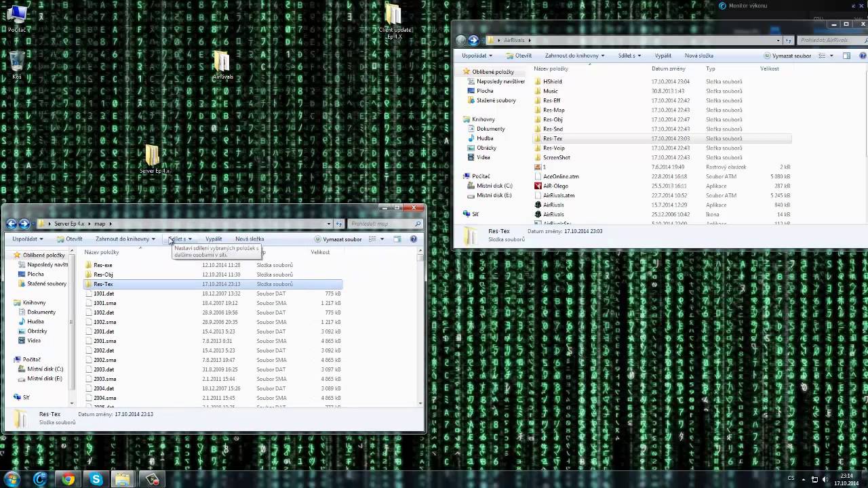This screenshot has width=868, height=488.
Task: Click the volume icon in the system tray
Action: tap(825, 479)
